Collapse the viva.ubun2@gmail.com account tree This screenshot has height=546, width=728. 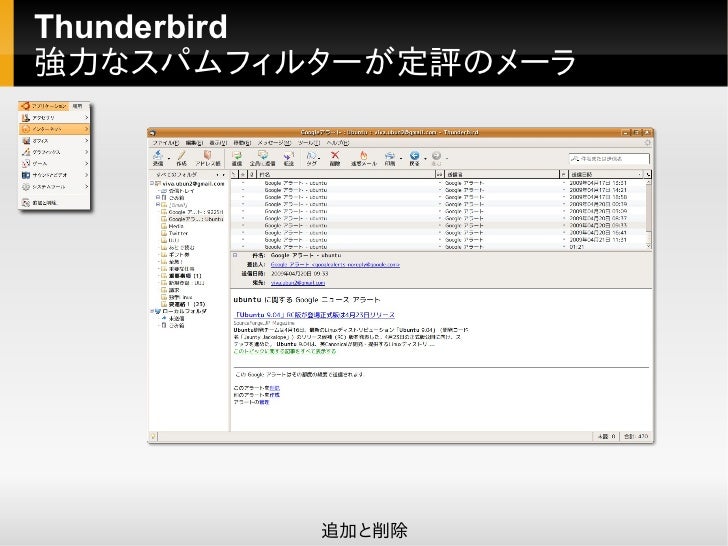pos(152,184)
